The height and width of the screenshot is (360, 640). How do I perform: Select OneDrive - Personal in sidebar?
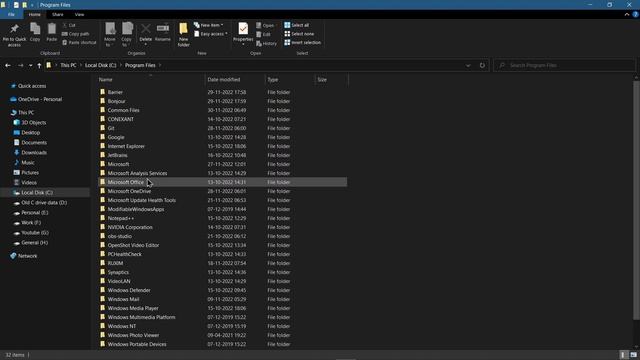click(x=40, y=99)
